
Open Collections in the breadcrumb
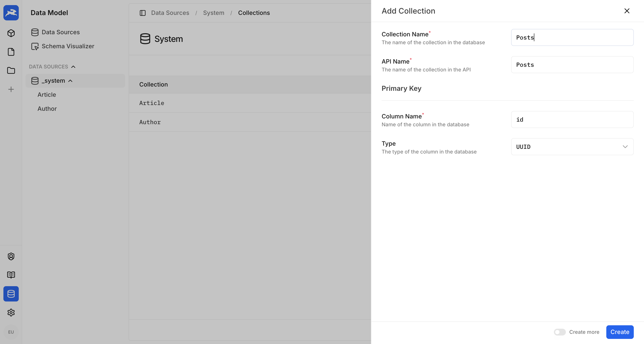point(254,13)
